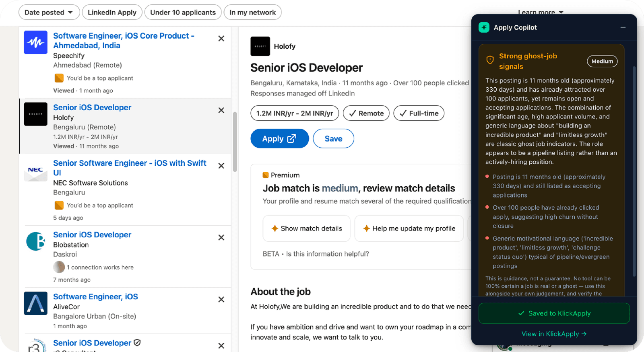Image resolution: width=644 pixels, height=352 pixels.
Task: Expand the Learn more dropdown
Action: point(540,12)
